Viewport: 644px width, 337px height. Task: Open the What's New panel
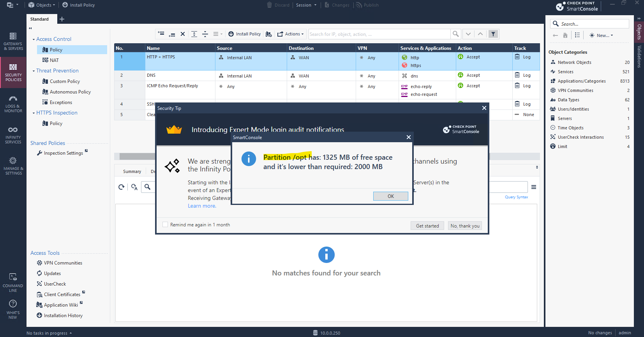pyautogui.click(x=13, y=310)
